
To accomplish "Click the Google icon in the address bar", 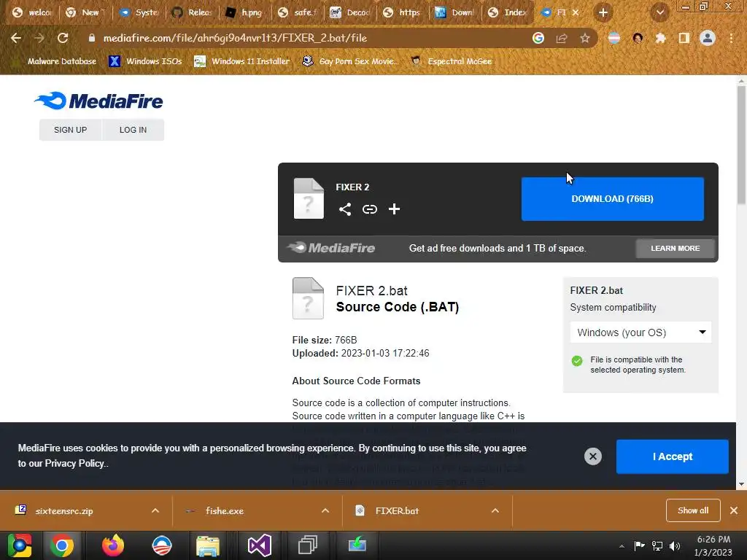I will pos(538,38).
